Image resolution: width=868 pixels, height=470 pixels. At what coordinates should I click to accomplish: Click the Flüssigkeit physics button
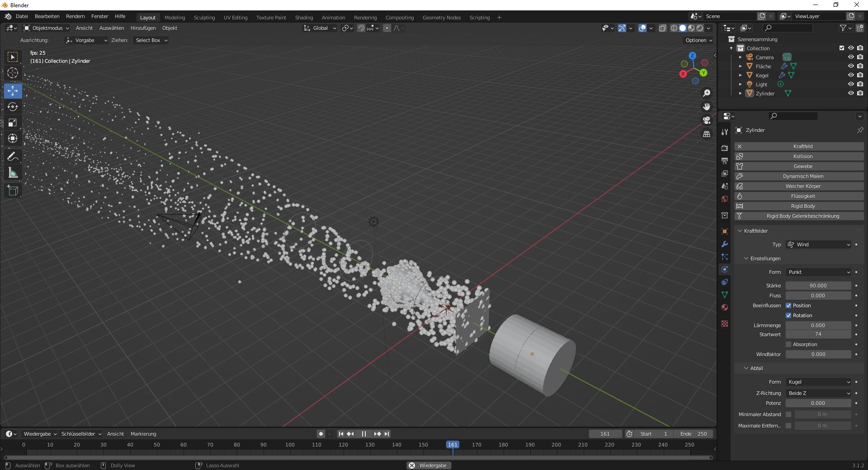(x=799, y=196)
